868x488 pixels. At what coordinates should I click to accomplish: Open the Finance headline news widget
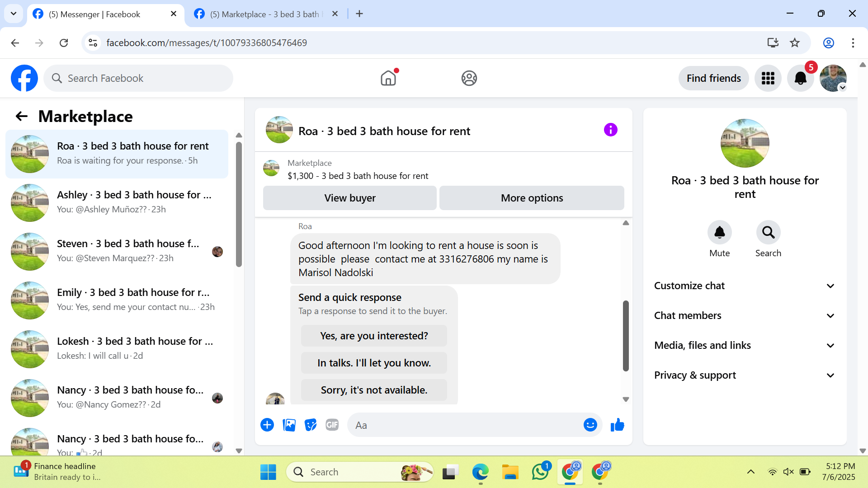(57, 472)
